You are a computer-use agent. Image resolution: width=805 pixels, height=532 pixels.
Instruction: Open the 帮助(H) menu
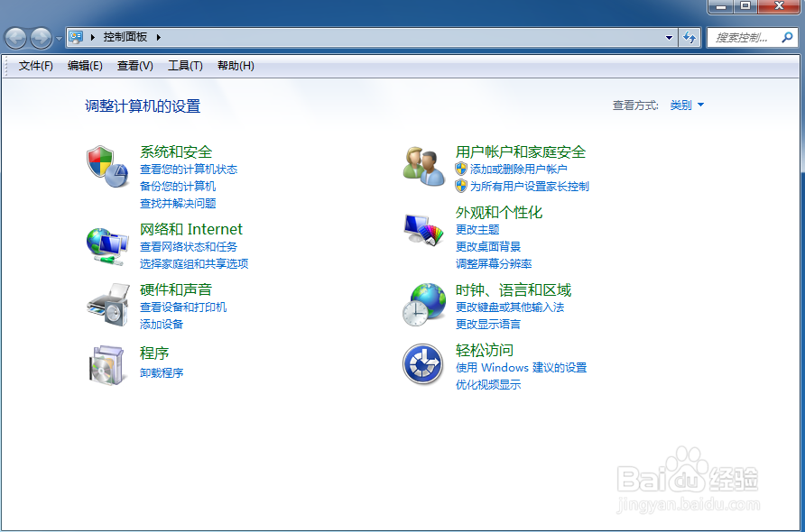point(236,66)
